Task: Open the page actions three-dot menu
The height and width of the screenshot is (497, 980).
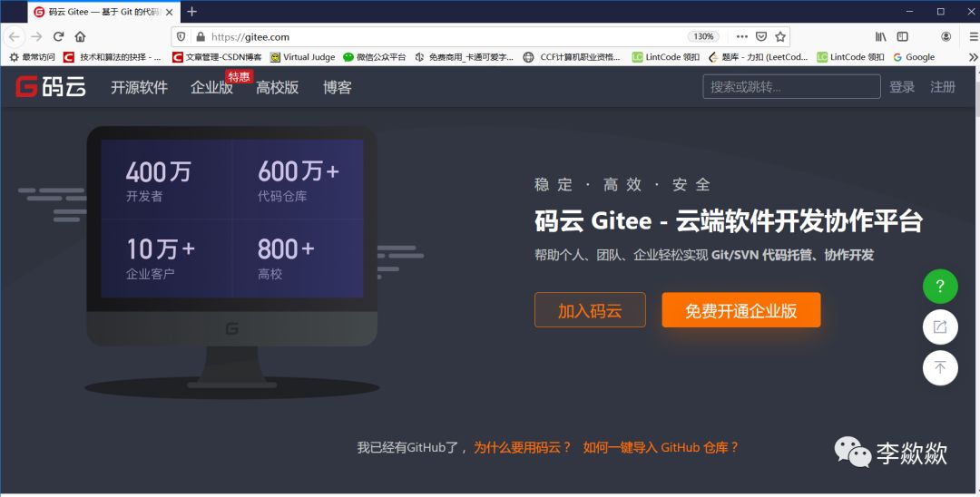Action: [742, 37]
